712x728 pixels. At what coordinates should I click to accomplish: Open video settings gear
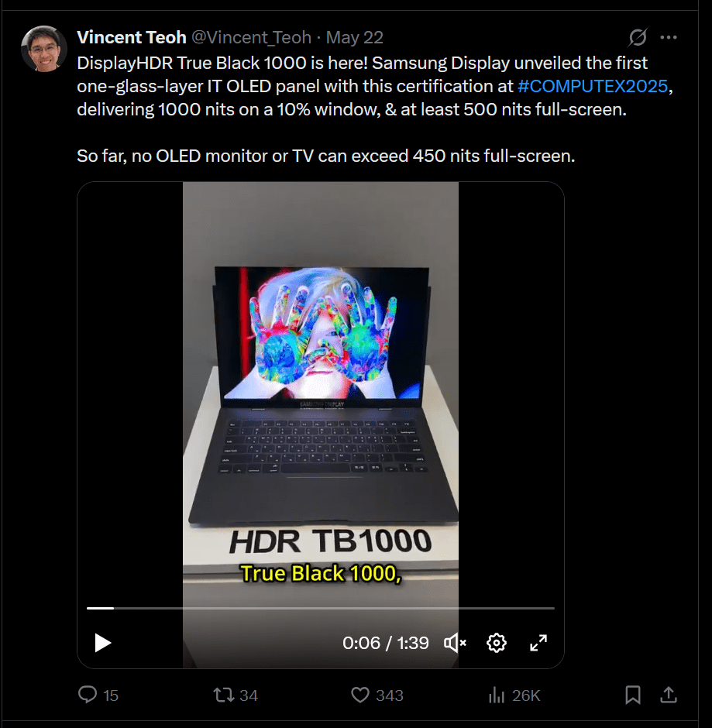click(x=497, y=643)
